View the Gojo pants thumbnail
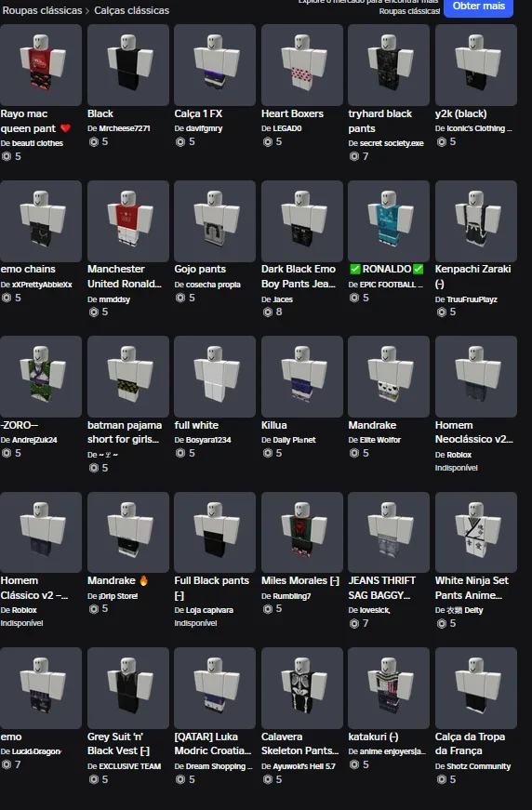 click(215, 221)
